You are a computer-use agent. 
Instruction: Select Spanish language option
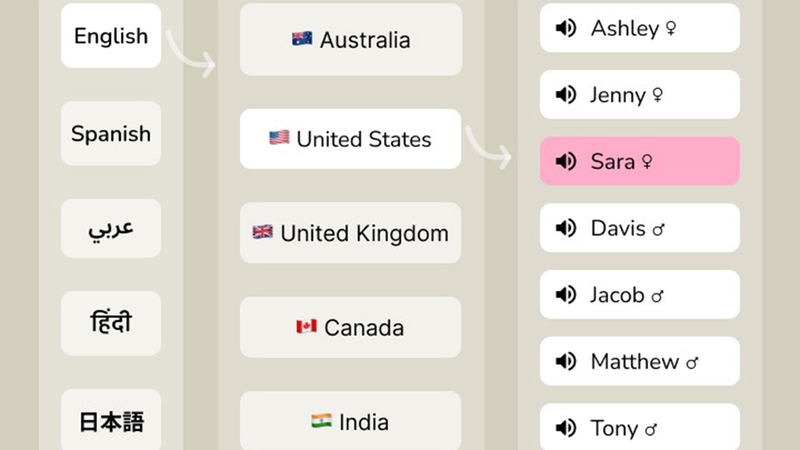tap(111, 133)
